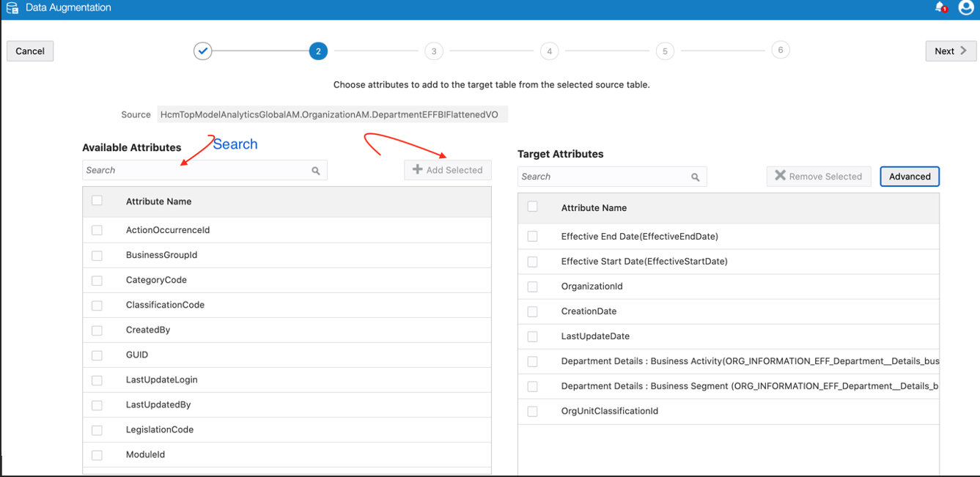Click the Add Selected button
The width and height of the screenshot is (980, 477).
448,170
